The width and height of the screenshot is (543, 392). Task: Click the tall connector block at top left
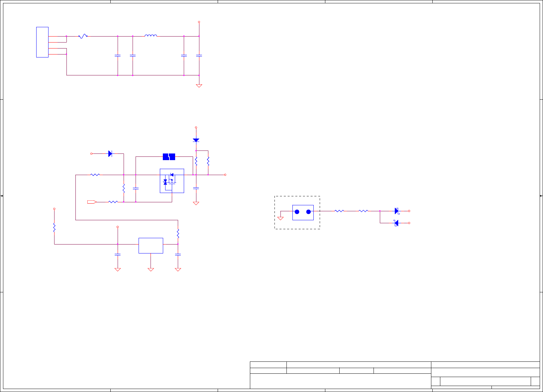click(42, 42)
